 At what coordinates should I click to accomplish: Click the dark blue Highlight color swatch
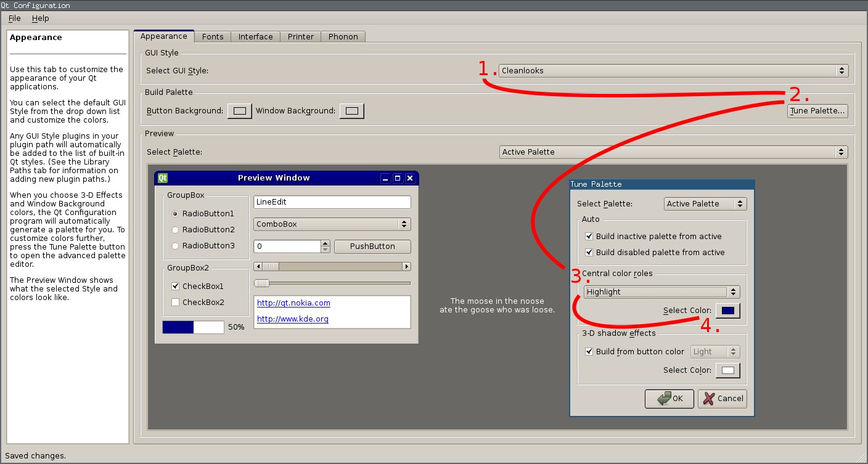[x=727, y=311]
